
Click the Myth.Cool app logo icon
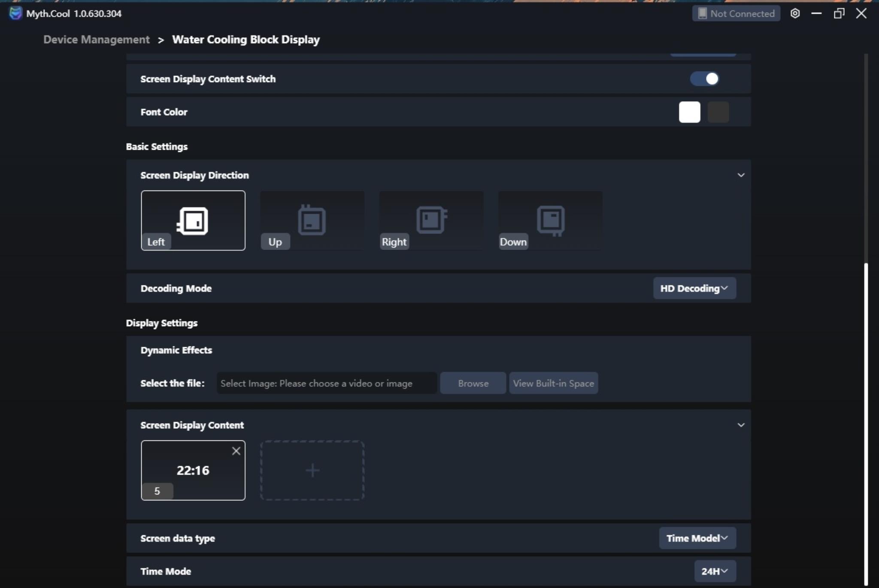click(15, 13)
